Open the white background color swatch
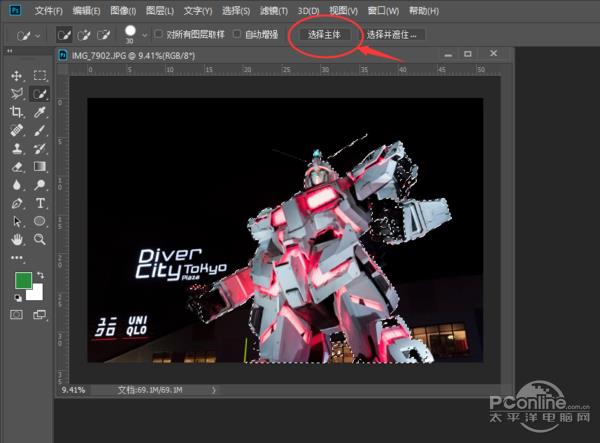The image size is (600, 443). [x=37, y=293]
